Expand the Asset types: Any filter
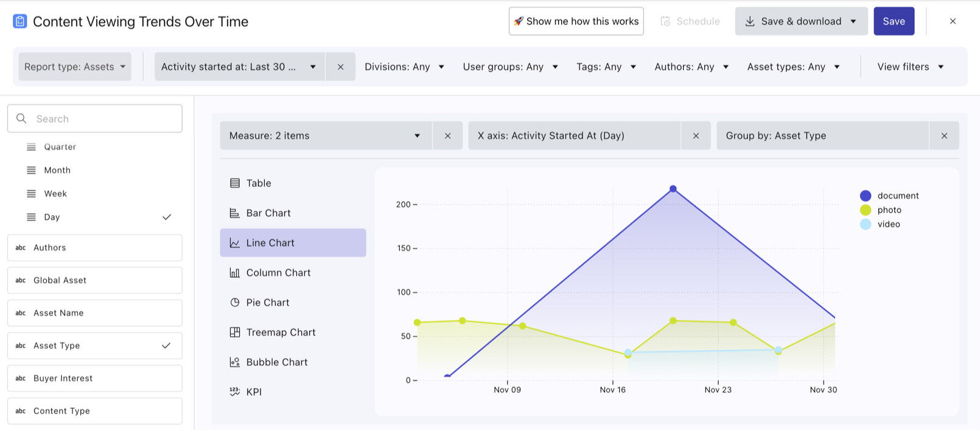This screenshot has height=430, width=980. pos(794,67)
